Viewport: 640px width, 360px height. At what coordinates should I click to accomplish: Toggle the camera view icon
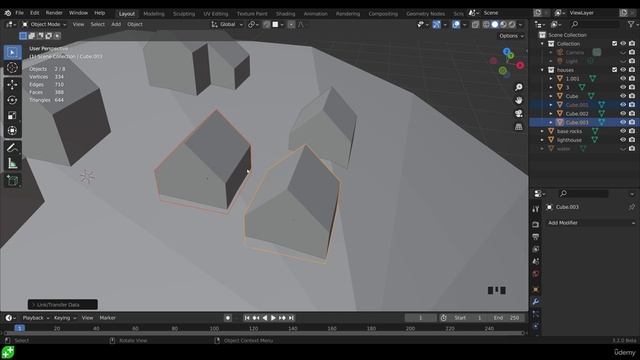tap(519, 113)
